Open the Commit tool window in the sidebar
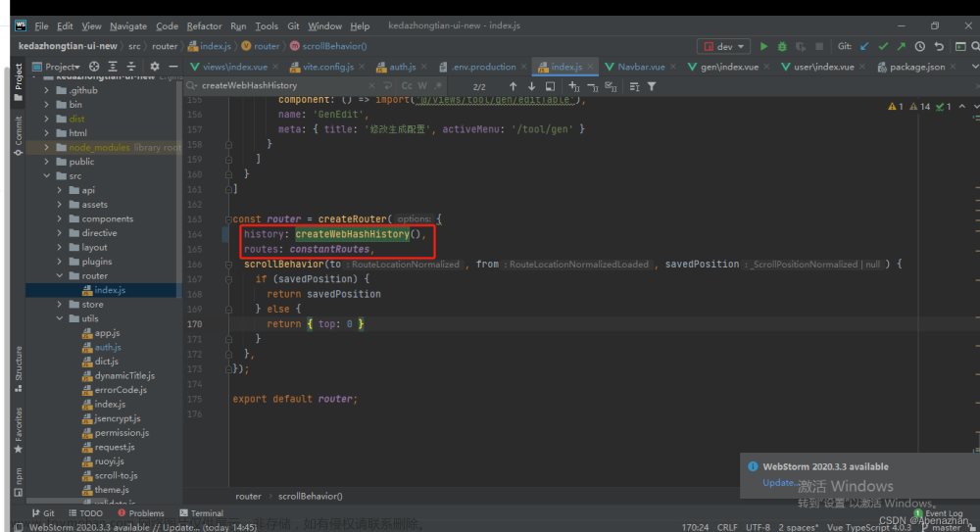 tap(18, 135)
